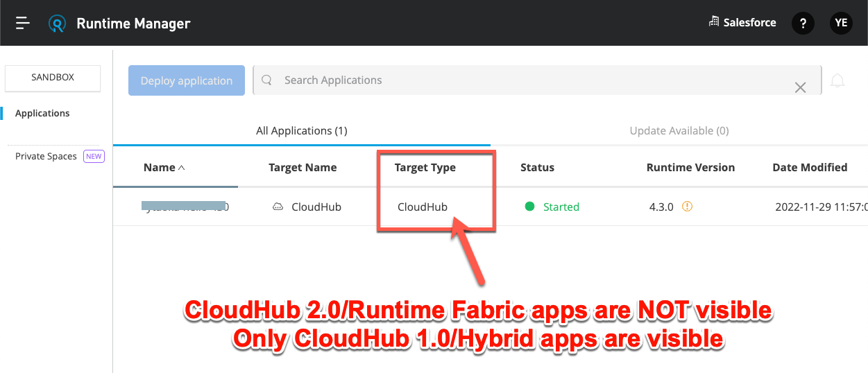Open the Salesforce organization switcher
This screenshot has height=373, width=868.
tap(742, 22)
